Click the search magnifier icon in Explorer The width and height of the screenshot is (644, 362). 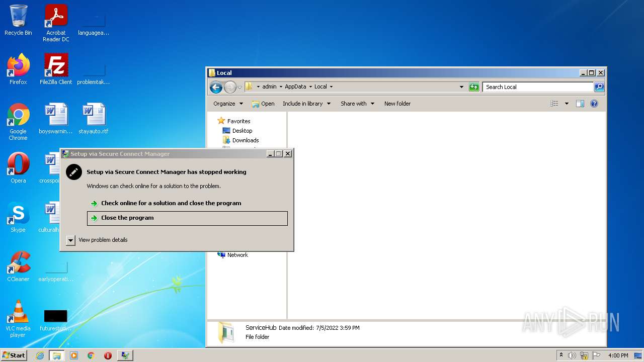pos(599,87)
